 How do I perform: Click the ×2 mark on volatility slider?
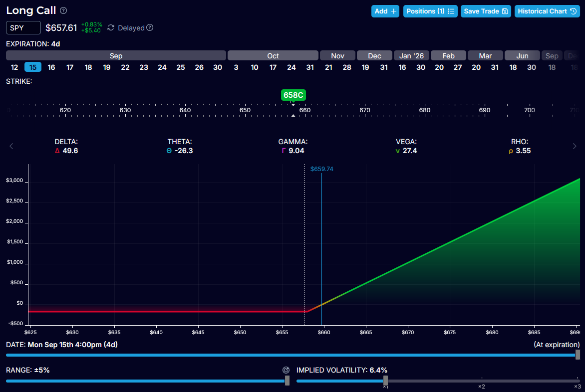click(481, 387)
